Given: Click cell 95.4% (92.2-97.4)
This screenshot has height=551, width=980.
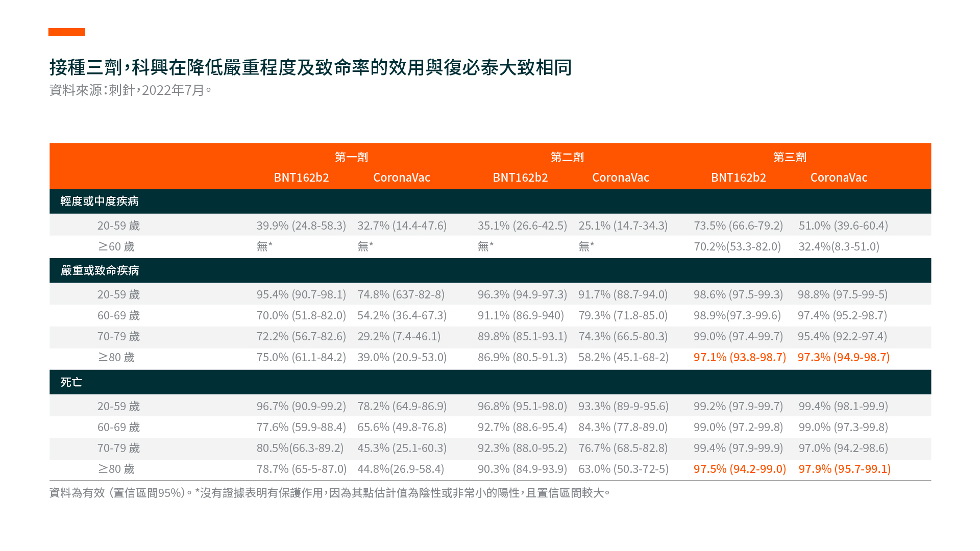Looking at the screenshot, I should (x=842, y=336).
